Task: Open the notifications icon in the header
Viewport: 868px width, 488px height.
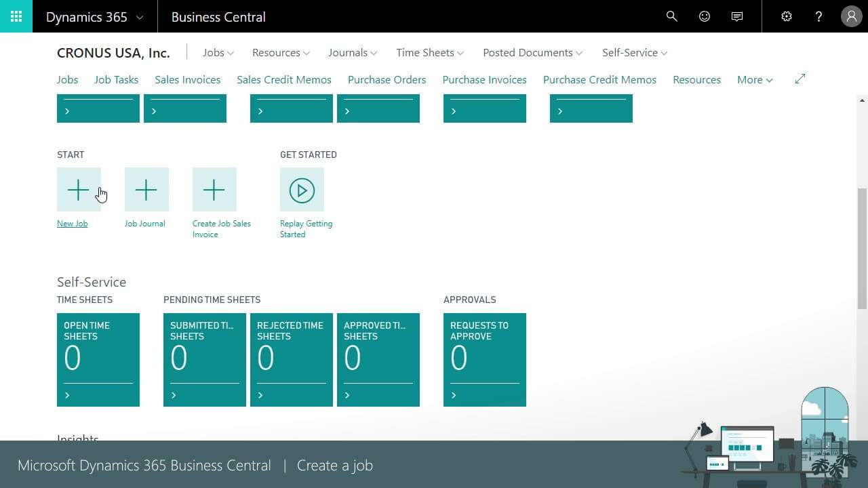Action: [737, 16]
